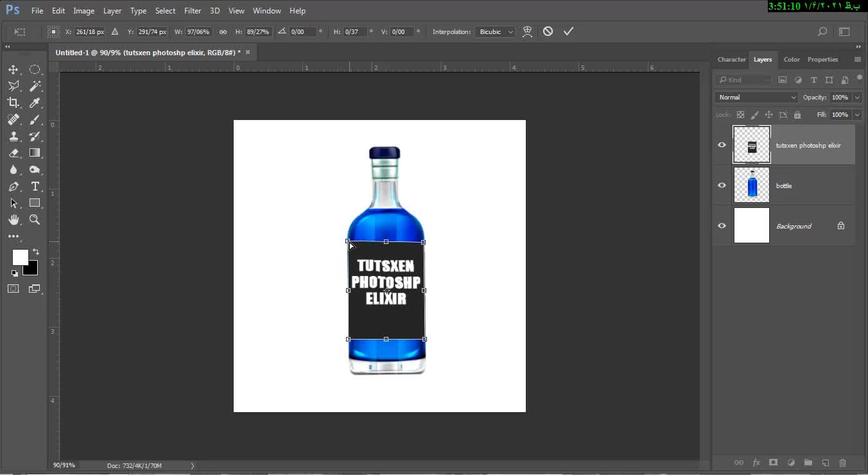Cancel the transform in options bar
The image size is (868, 475).
click(x=548, y=31)
